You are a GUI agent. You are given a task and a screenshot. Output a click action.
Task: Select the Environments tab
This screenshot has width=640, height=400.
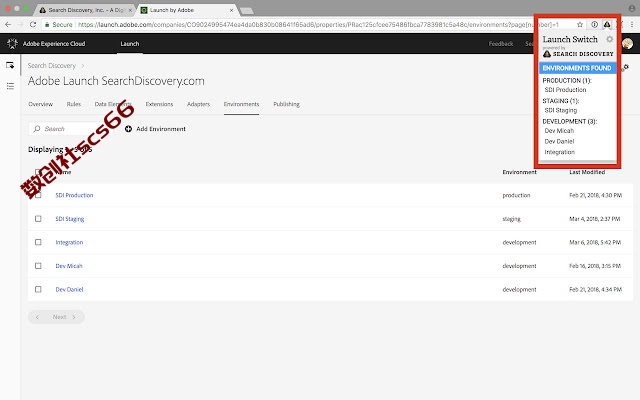tap(241, 104)
